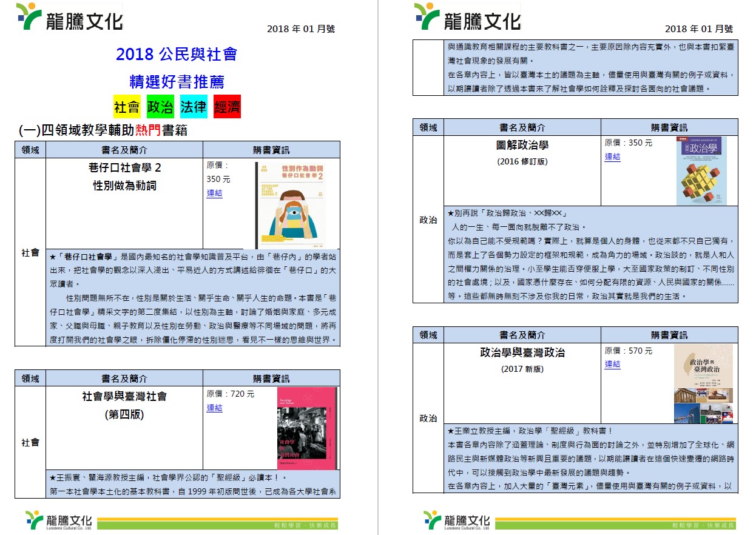Click the 購書資訊 header above 原價：570 元
This screenshot has width=756, height=535.
pyautogui.click(x=670, y=335)
